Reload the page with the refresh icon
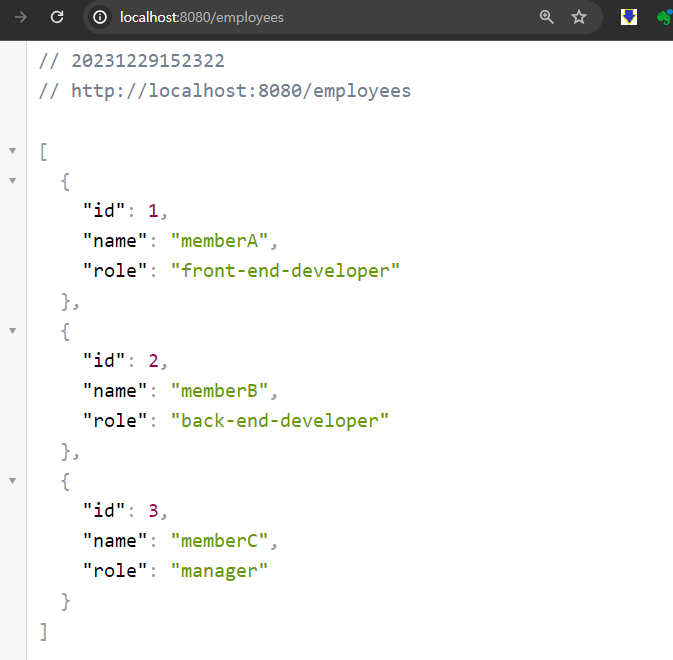 click(57, 17)
